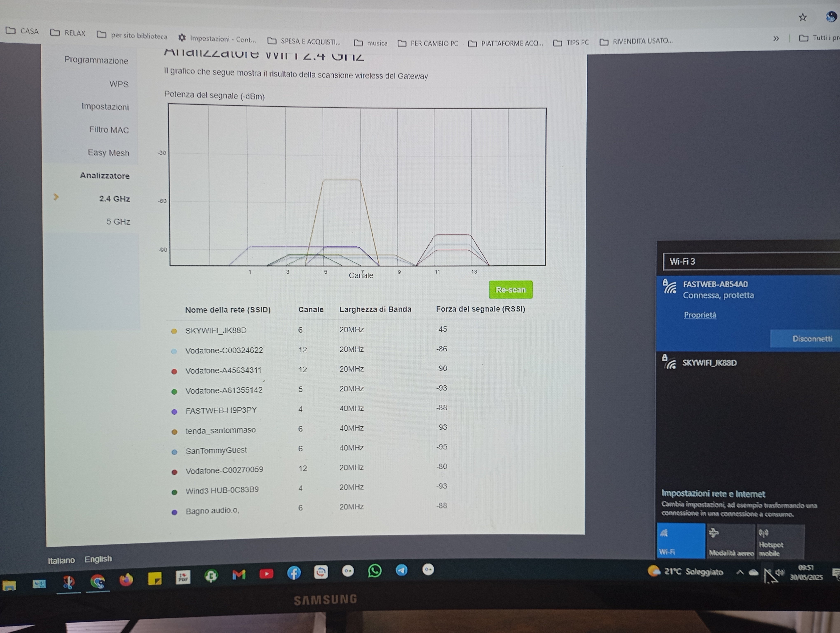Open Firefox from the taskbar
The image size is (840, 633).
(x=126, y=580)
